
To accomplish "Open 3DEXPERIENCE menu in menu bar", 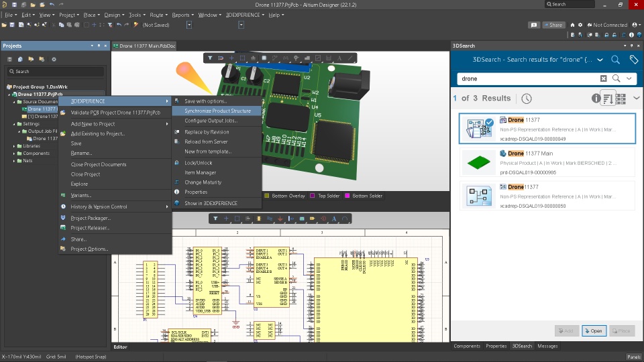I will point(245,15).
